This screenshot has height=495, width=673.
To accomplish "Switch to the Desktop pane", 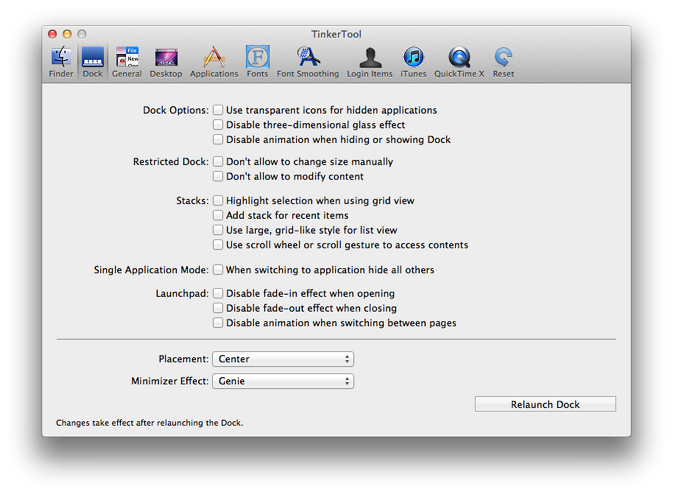I will click(166, 62).
